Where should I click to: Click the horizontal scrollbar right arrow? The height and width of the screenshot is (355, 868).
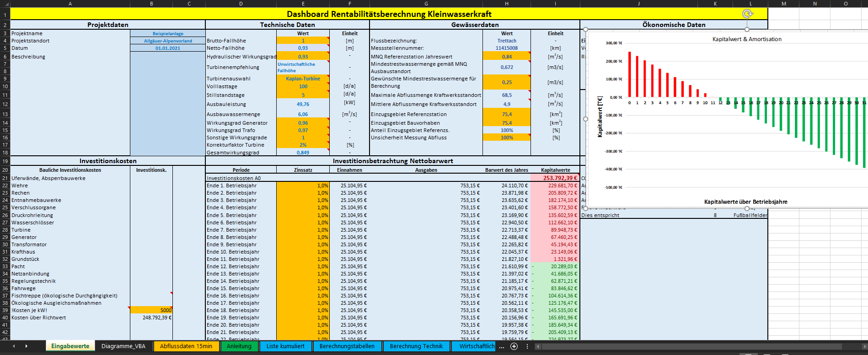click(864, 346)
